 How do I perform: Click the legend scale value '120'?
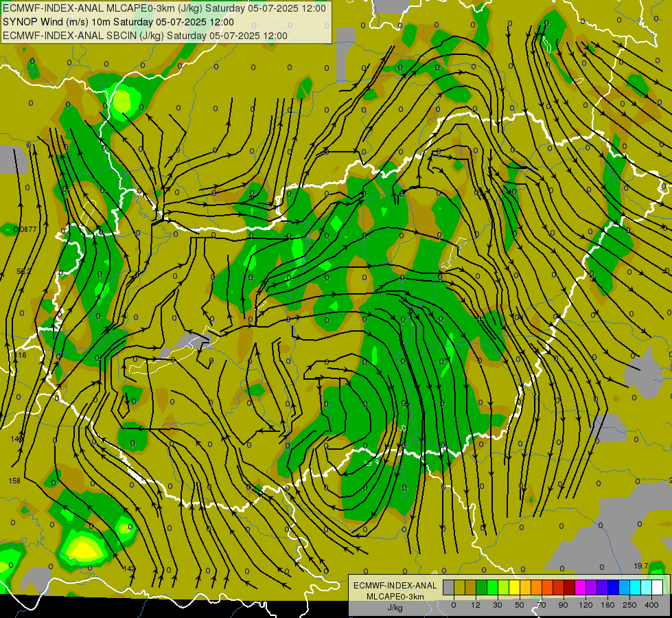(x=586, y=605)
